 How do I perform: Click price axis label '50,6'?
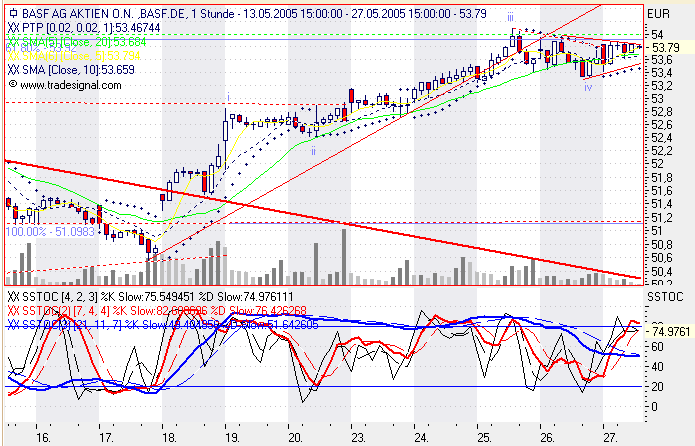coord(662,258)
